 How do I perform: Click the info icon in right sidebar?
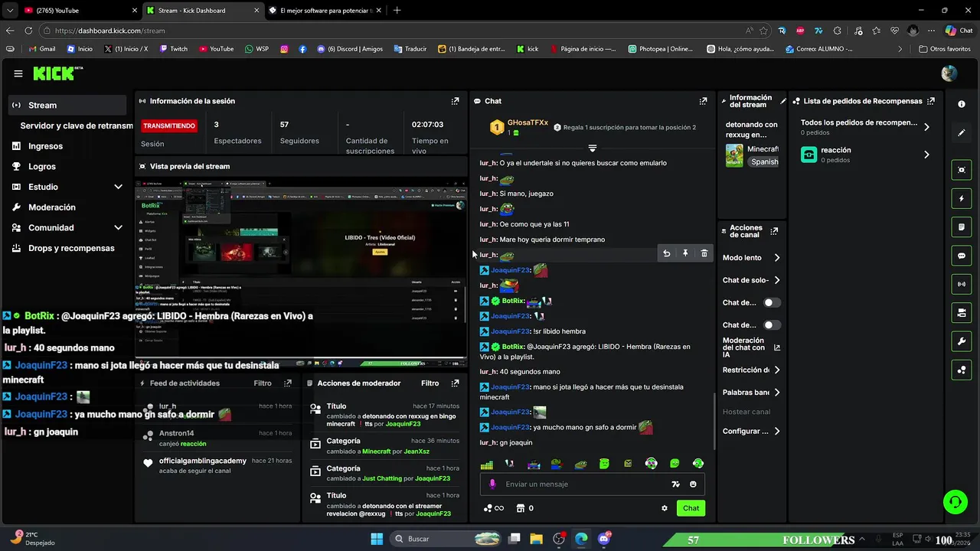[962, 104]
